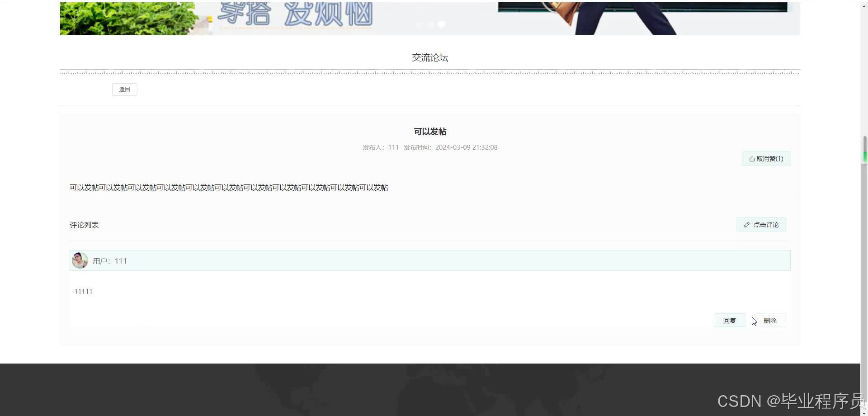Click user 111's avatar image
The width and height of the screenshot is (868, 416).
tap(80, 260)
